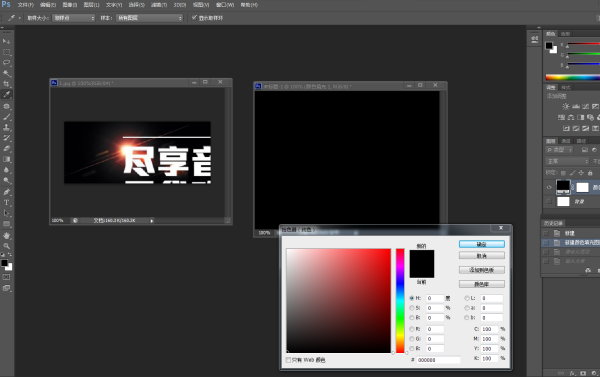Select the Clone Stamp tool
The height and width of the screenshot is (377, 600).
click(x=7, y=127)
